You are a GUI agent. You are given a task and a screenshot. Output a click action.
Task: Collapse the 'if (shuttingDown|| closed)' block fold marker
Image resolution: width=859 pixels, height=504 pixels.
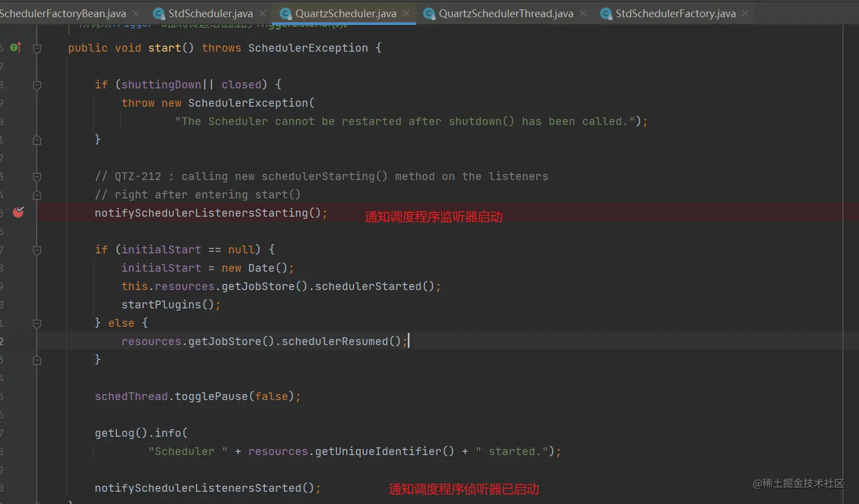pyautogui.click(x=37, y=85)
